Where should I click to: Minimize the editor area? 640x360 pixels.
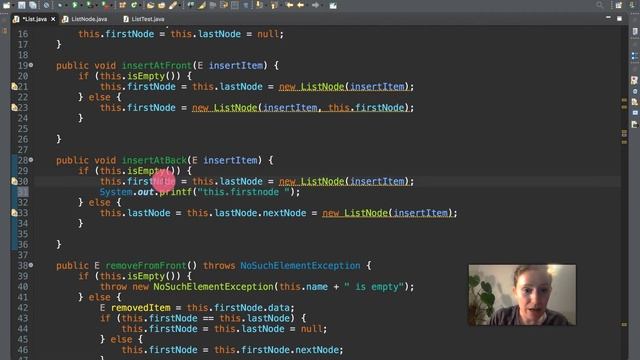[608, 18]
